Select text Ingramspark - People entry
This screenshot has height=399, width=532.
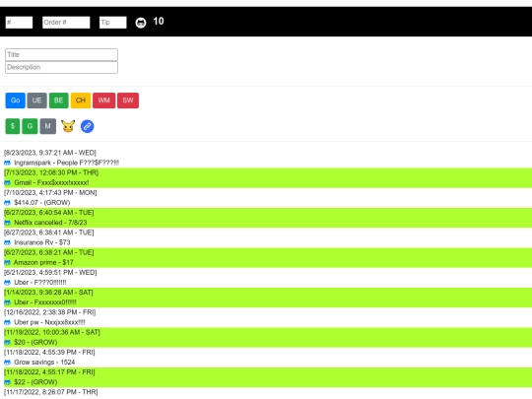point(67,163)
